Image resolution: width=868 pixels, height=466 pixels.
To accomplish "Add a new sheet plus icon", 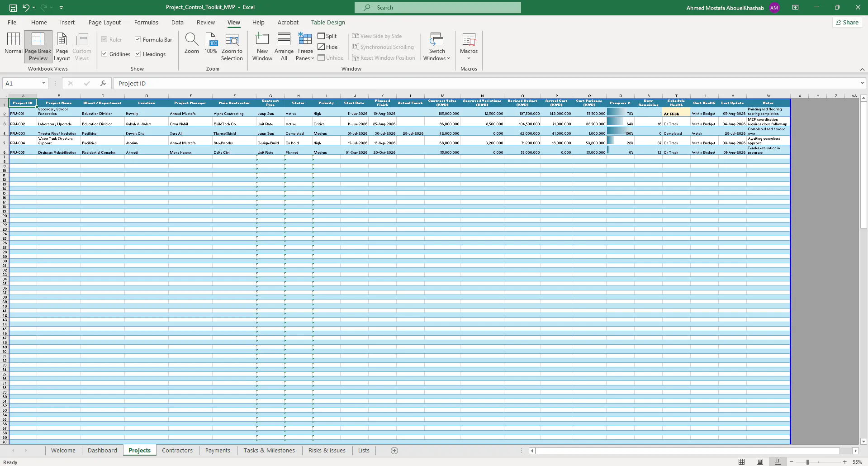I will pyautogui.click(x=394, y=451).
